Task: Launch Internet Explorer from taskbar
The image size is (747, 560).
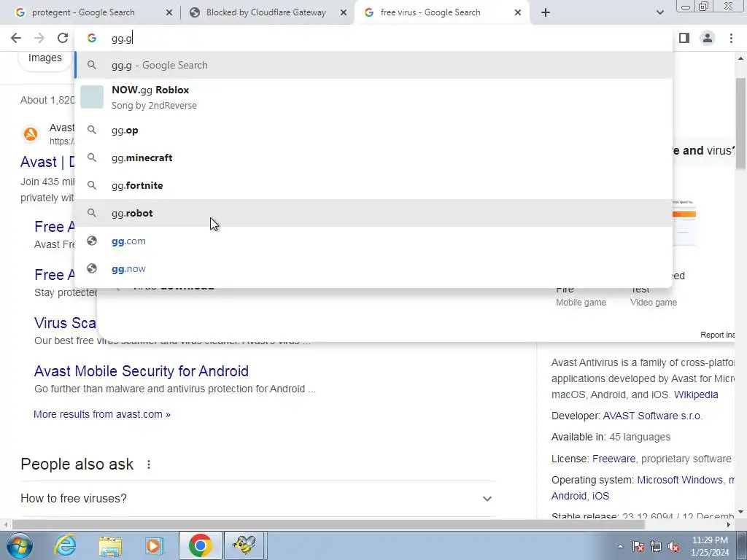Action: (65, 545)
